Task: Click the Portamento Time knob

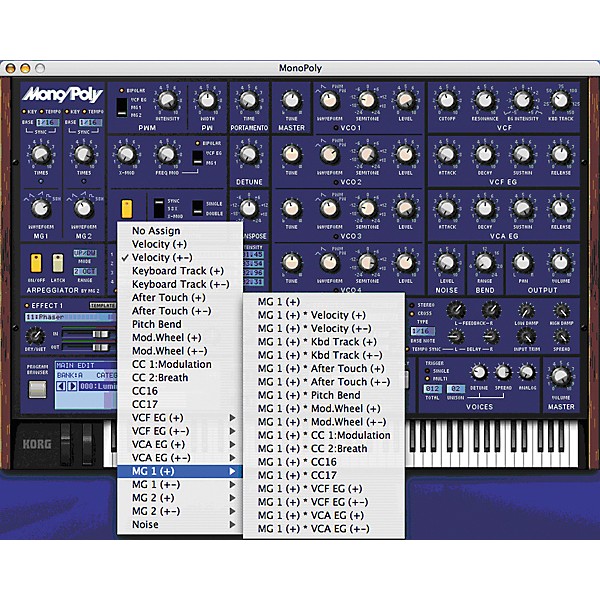Action: tap(249, 101)
